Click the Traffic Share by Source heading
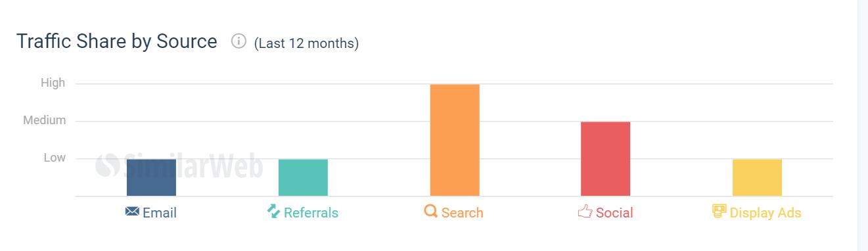This screenshot has width=868, height=251. [117, 41]
